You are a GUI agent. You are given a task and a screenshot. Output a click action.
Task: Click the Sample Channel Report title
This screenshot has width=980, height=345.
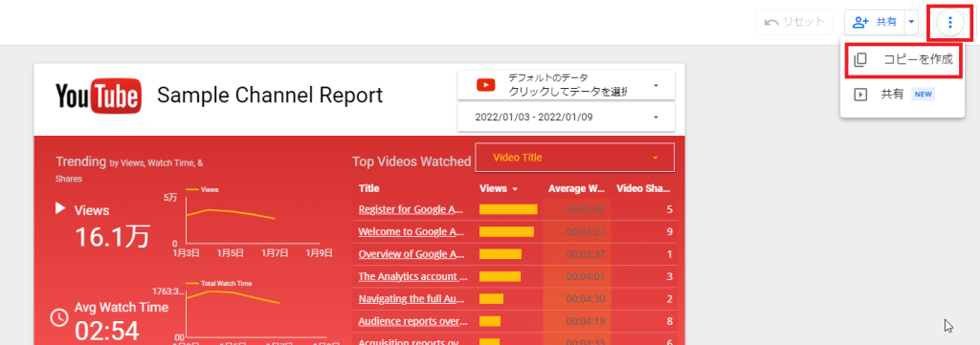(x=269, y=96)
